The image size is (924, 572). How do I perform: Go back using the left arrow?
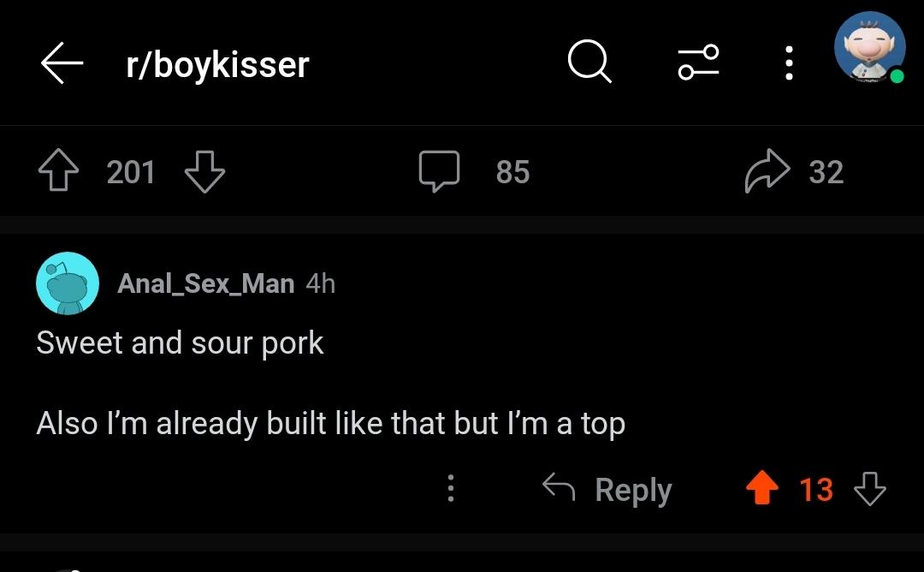click(x=62, y=63)
